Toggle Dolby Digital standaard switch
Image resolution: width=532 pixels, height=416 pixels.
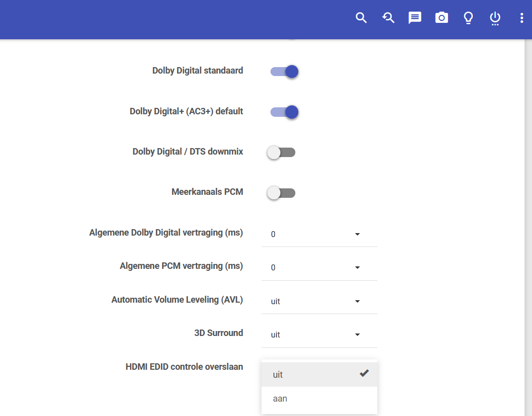pyautogui.click(x=284, y=72)
